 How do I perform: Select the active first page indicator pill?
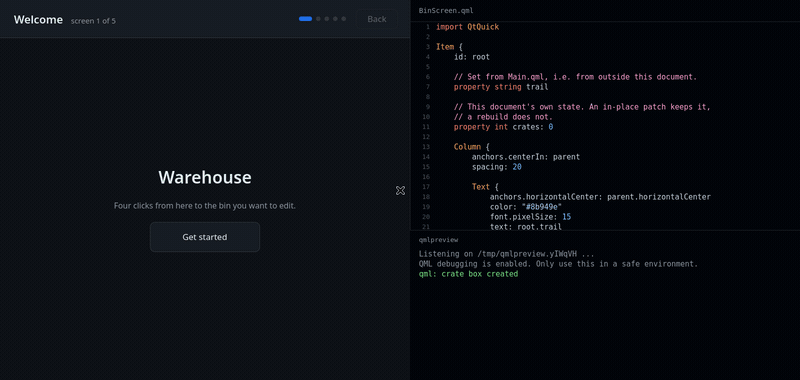[x=306, y=19]
